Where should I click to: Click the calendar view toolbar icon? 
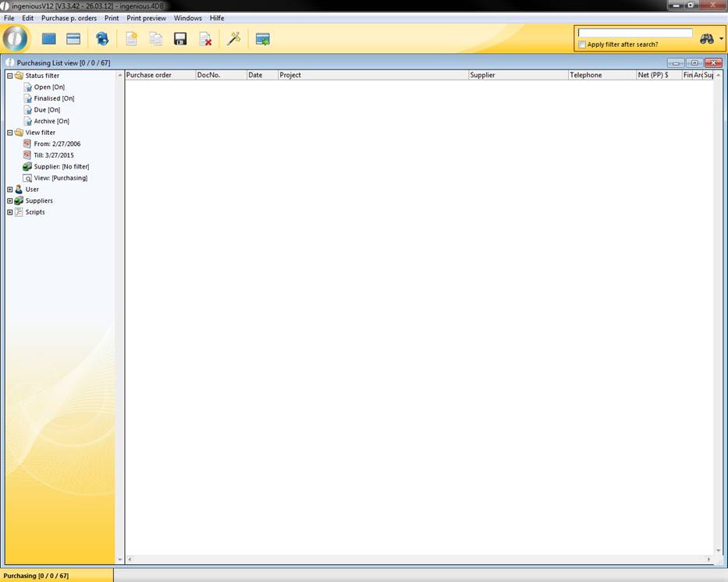click(x=73, y=39)
